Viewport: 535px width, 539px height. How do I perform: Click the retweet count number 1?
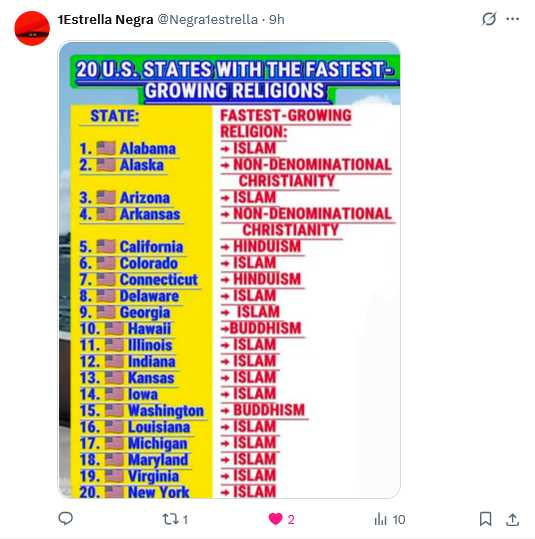(x=185, y=519)
